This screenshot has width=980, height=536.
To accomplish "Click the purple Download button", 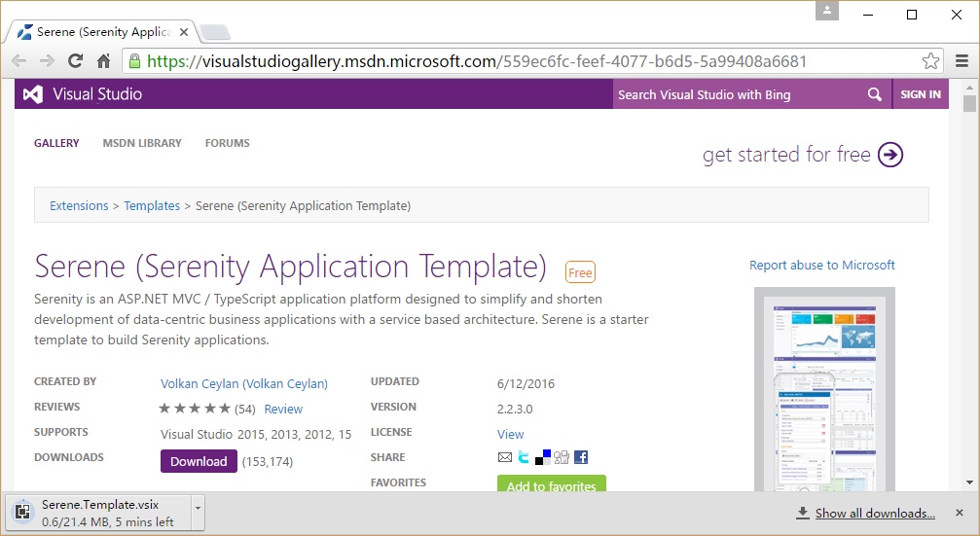I will tap(199, 461).
